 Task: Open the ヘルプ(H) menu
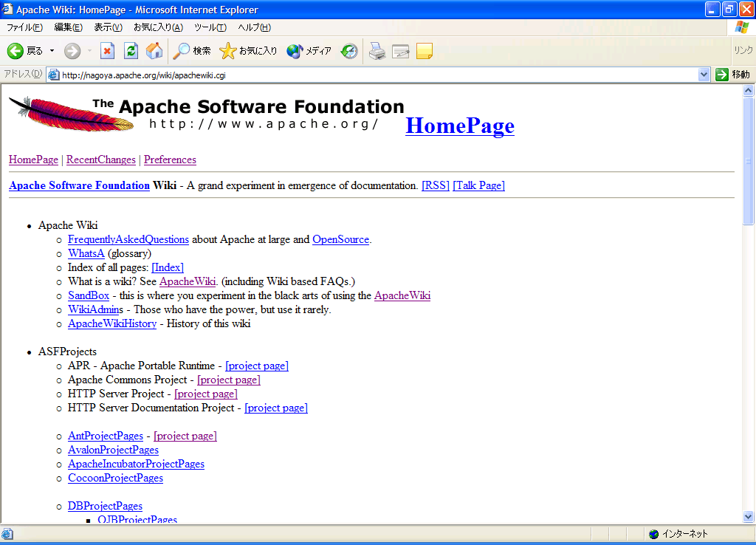[255, 27]
